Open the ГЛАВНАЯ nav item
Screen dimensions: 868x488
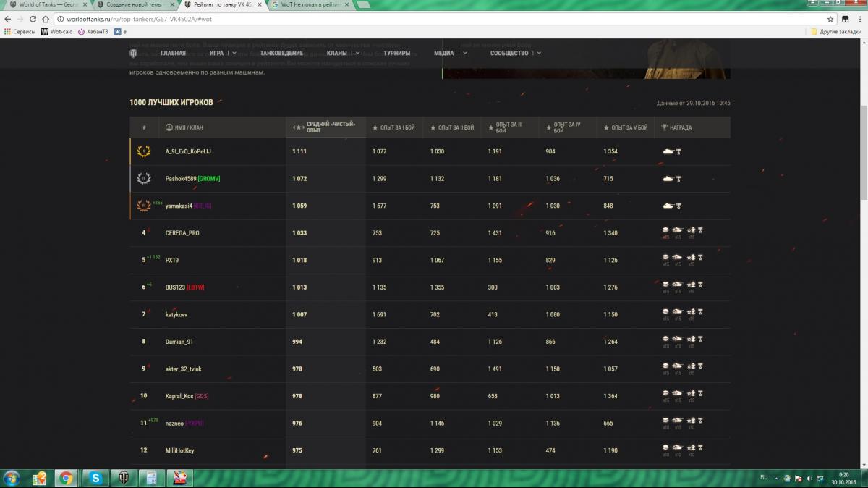[x=173, y=54]
